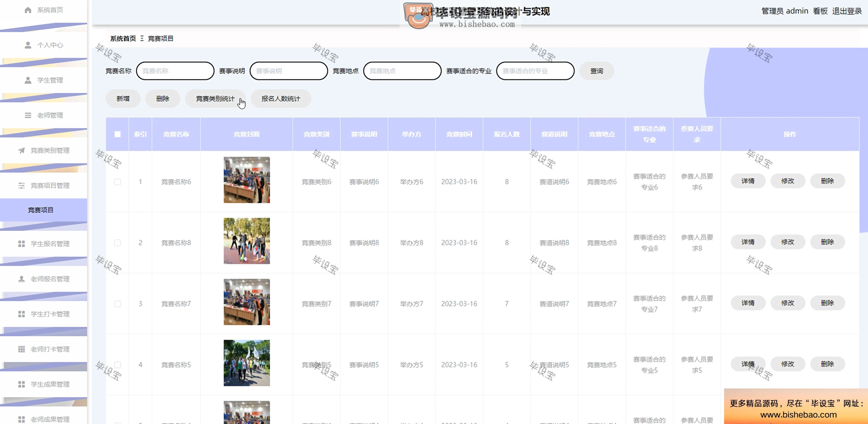Click the list icon beside 老师管理
Image resolution: width=868 pixels, height=424 pixels.
point(28,115)
